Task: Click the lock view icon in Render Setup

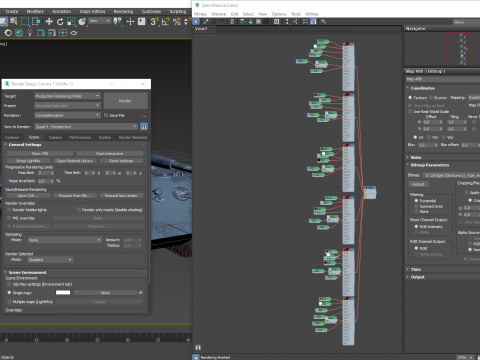Action: (x=144, y=127)
